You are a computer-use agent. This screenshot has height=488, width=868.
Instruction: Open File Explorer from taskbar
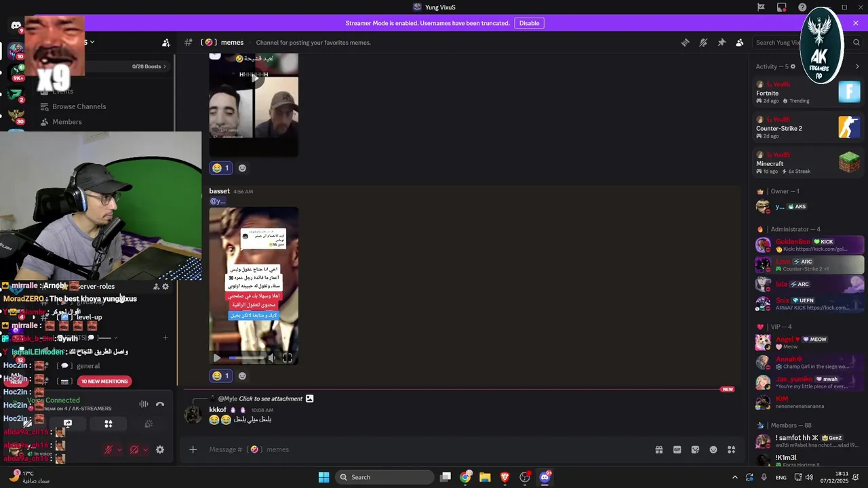coord(485,477)
